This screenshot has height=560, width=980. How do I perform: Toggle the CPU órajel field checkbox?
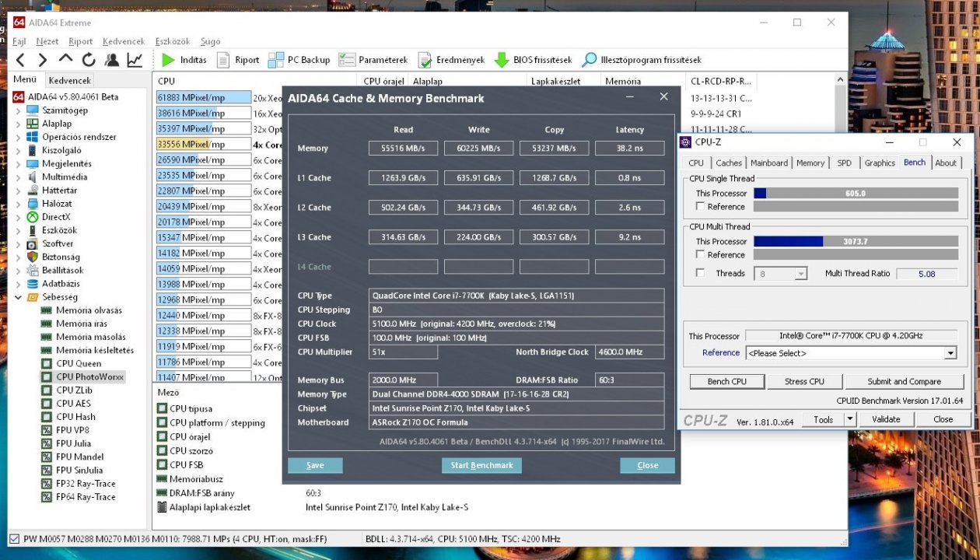click(162, 436)
